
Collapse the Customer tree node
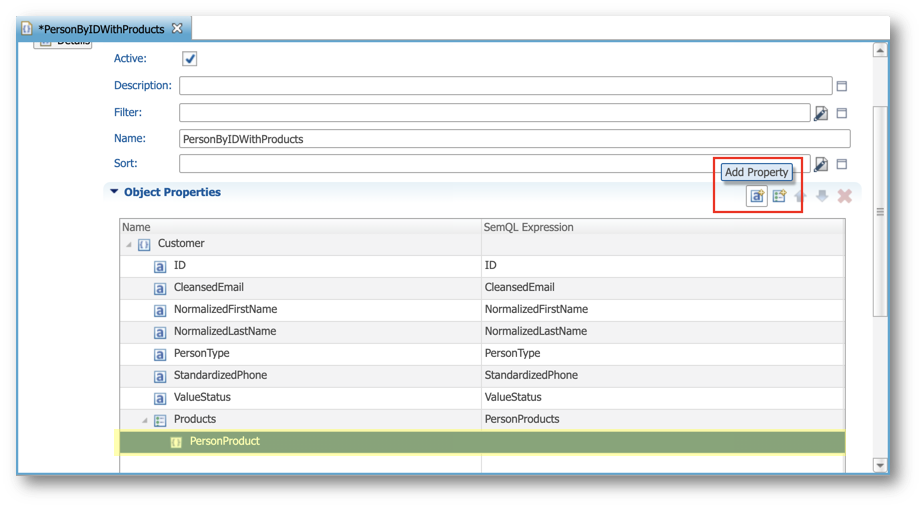(x=129, y=244)
